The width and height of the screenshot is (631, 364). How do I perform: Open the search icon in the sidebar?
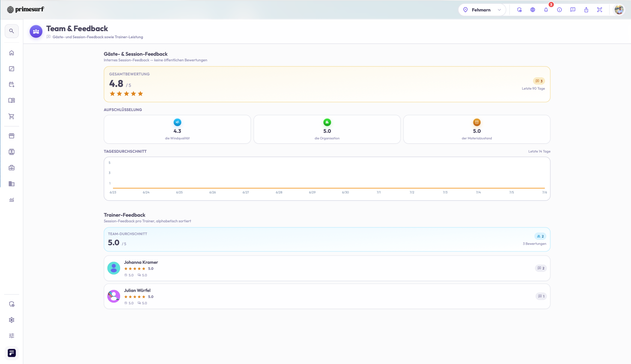tap(12, 31)
